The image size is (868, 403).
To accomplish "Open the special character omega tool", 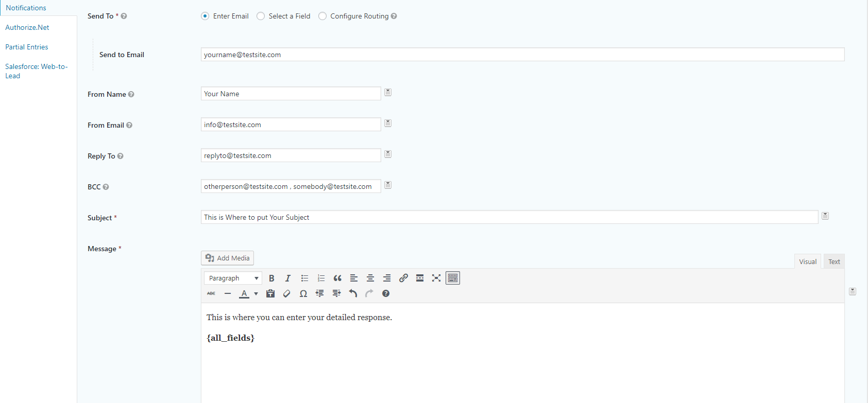I will (303, 294).
